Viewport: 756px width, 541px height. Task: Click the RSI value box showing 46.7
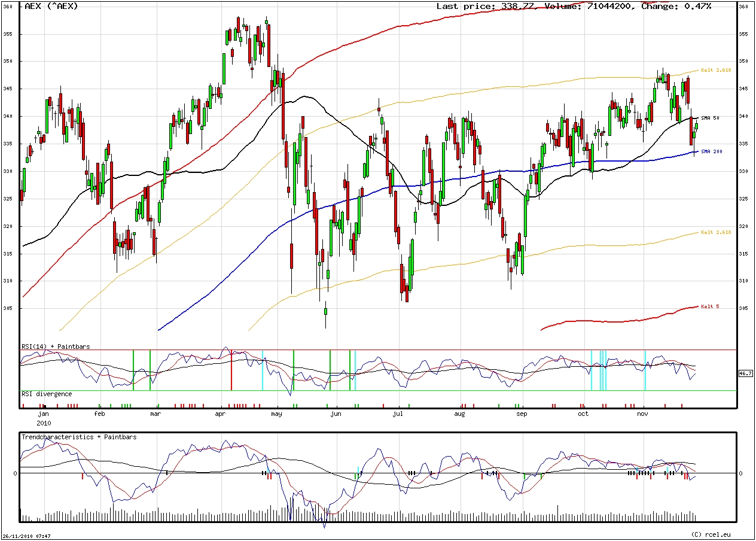click(x=745, y=373)
